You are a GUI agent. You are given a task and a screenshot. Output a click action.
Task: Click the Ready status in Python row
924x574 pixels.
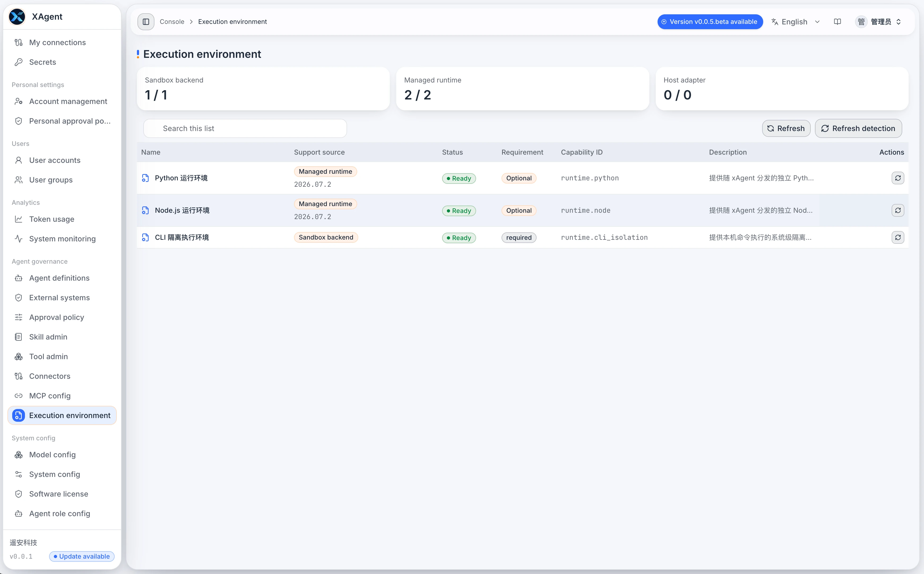459,179
